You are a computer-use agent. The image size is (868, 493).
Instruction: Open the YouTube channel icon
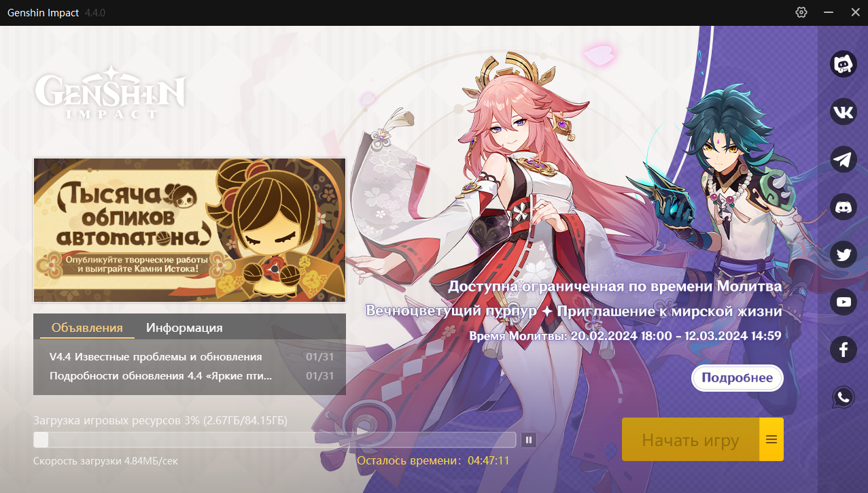coord(844,302)
